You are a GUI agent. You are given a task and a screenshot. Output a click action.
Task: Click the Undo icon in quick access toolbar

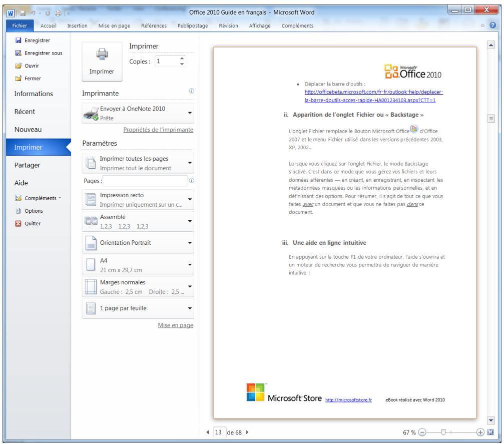point(33,13)
